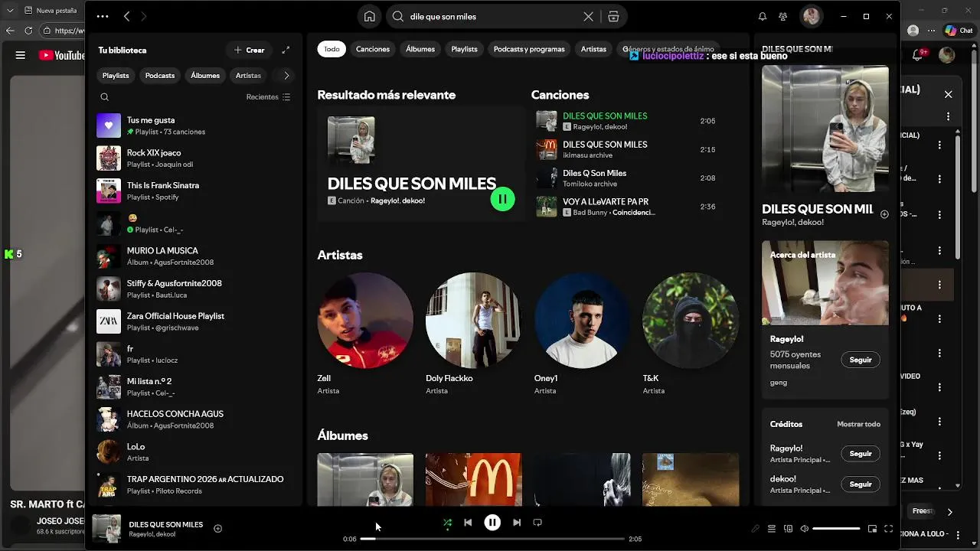Open the This Is Frank Sinatra playlist
Screen dimensions: 980x551
(195, 191)
